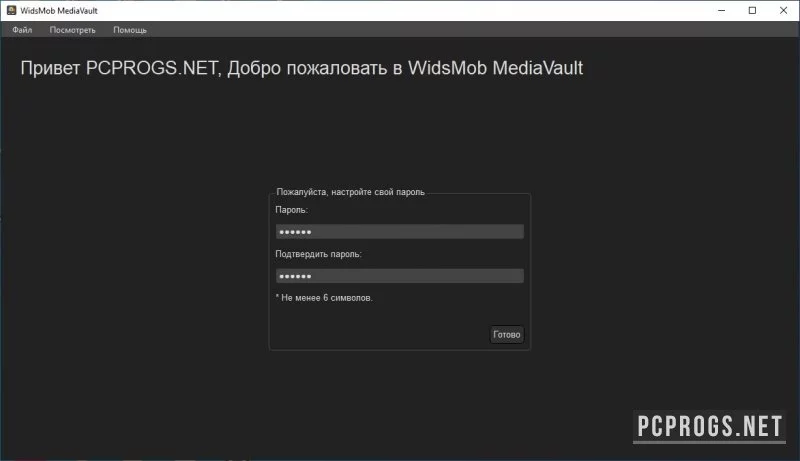Click the Пароль password field
The width and height of the screenshot is (800, 461).
click(x=399, y=232)
